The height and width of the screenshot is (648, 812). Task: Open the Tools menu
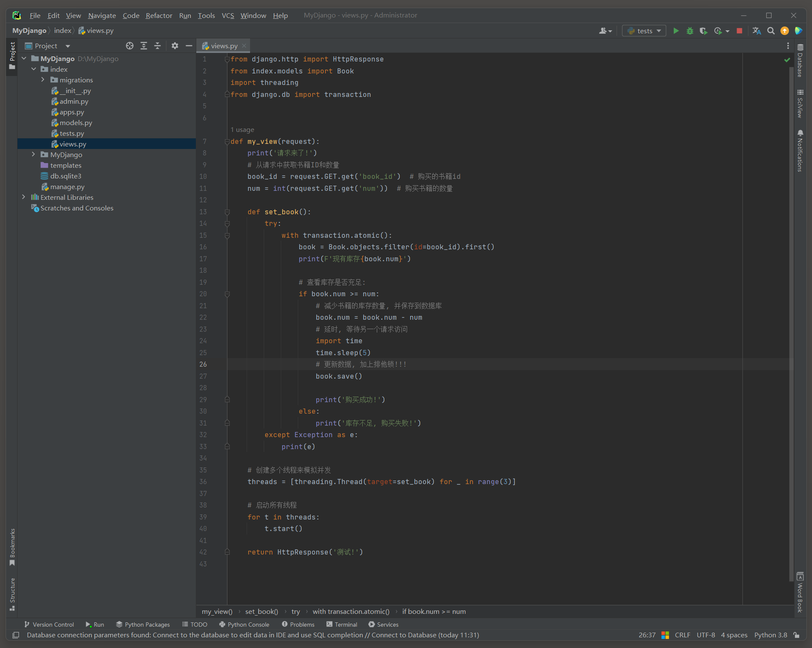click(206, 15)
